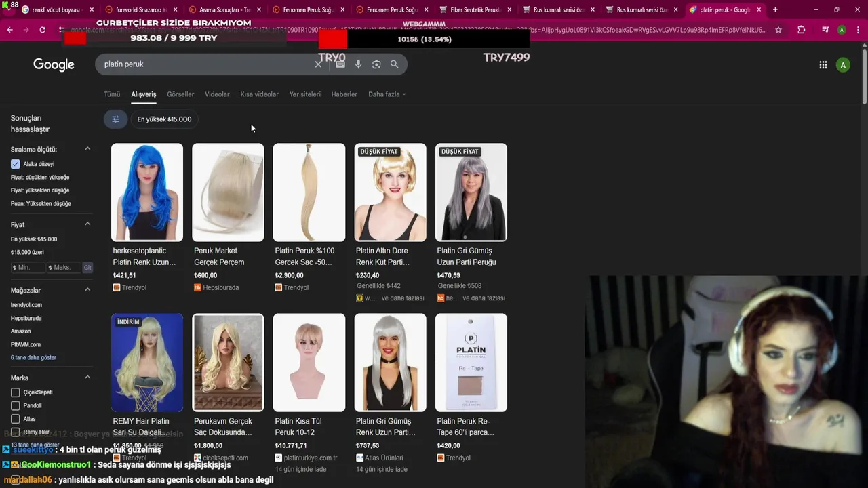Collapse the Sıralama ölçütü section
Viewport: 868px width, 488px height.
(87, 149)
